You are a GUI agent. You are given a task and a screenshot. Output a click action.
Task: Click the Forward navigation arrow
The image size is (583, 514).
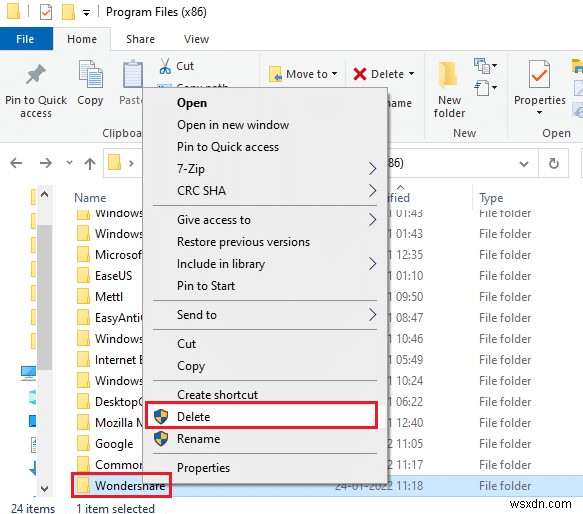46,163
